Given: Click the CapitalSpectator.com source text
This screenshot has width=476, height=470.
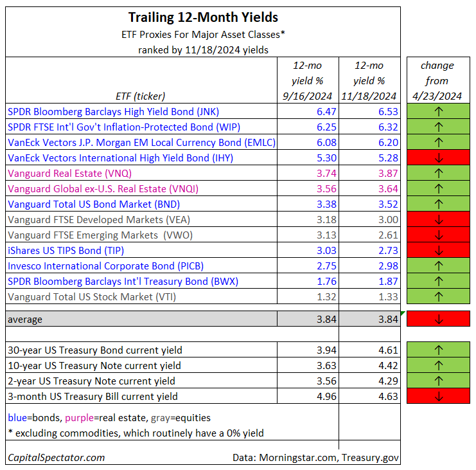Looking at the screenshot, I should pyautogui.click(x=56, y=458).
